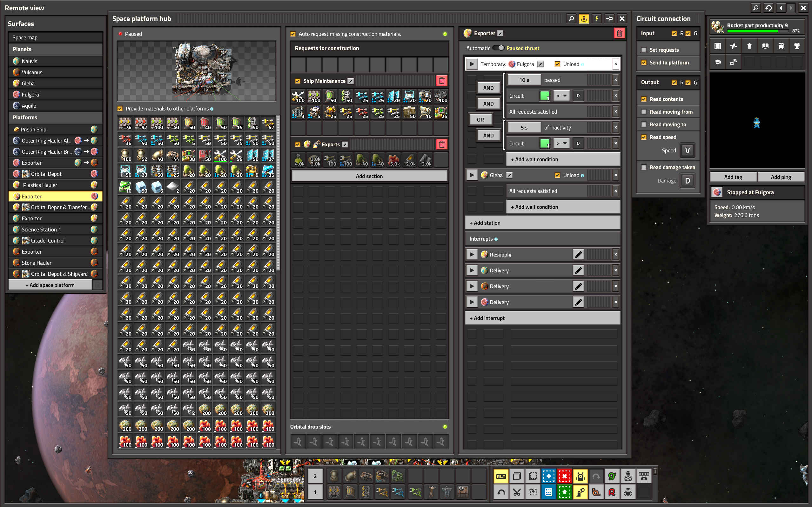The width and height of the screenshot is (812, 507).
Task: Open the Plastics Hauler platform
Action: [55, 185]
